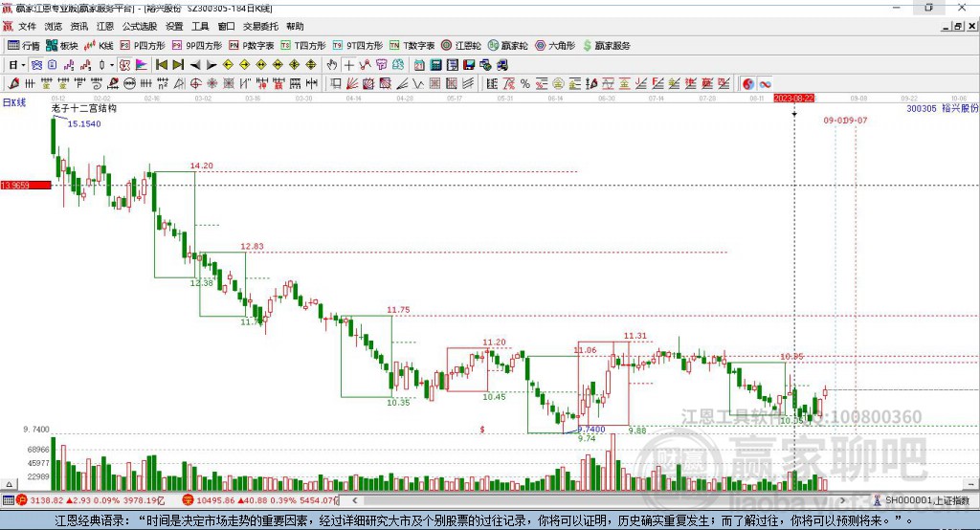This screenshot has height=530, width=980.
Task: Open the 交易委托 menu
Action: [x=260, y=26]
